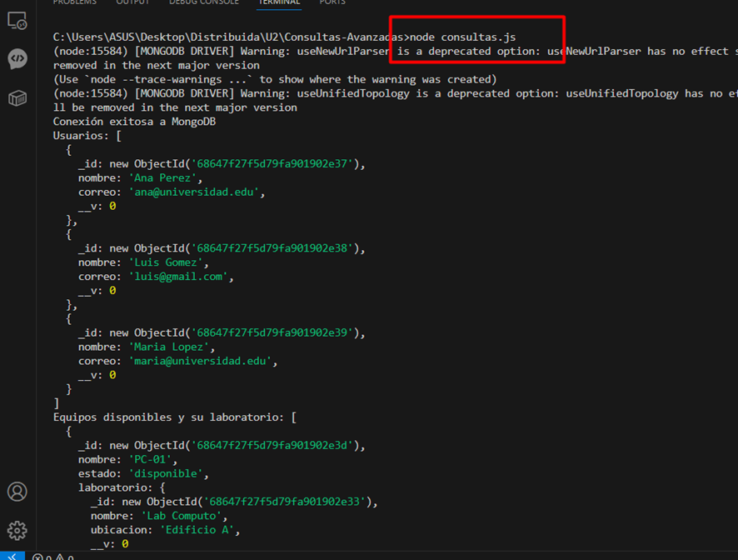Click the ubicacion value 'Edificio A'
This screenshot has width=738, height=560.
(x=197, y=530)
